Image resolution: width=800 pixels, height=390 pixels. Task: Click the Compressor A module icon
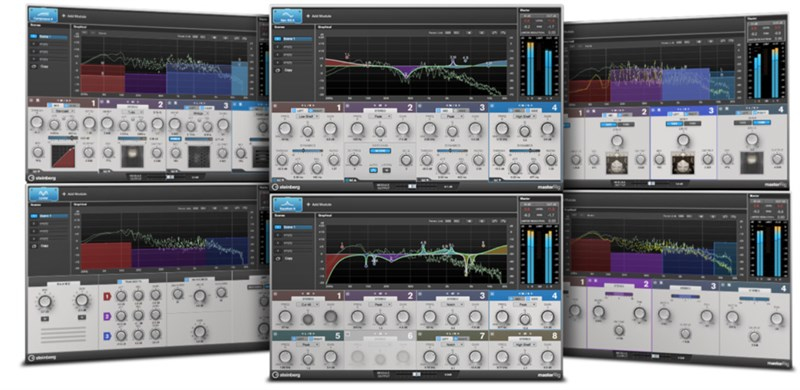pos(43,15)
